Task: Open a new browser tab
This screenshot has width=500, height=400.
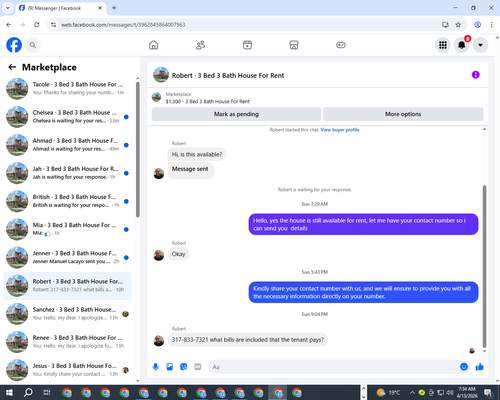Action: coord(114,8)
